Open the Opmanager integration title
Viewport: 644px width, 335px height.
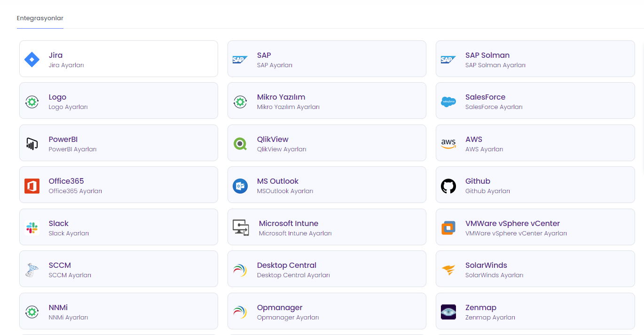[279, 307]
